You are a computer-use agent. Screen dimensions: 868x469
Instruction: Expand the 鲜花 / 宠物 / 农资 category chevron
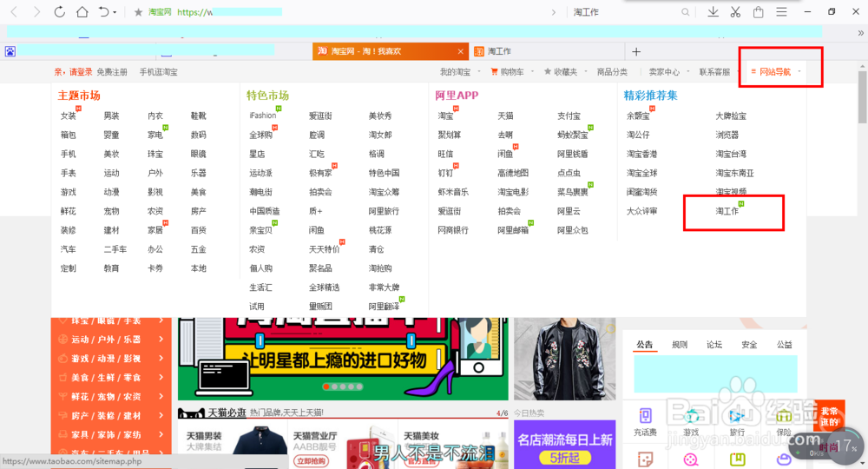point(161,396)
